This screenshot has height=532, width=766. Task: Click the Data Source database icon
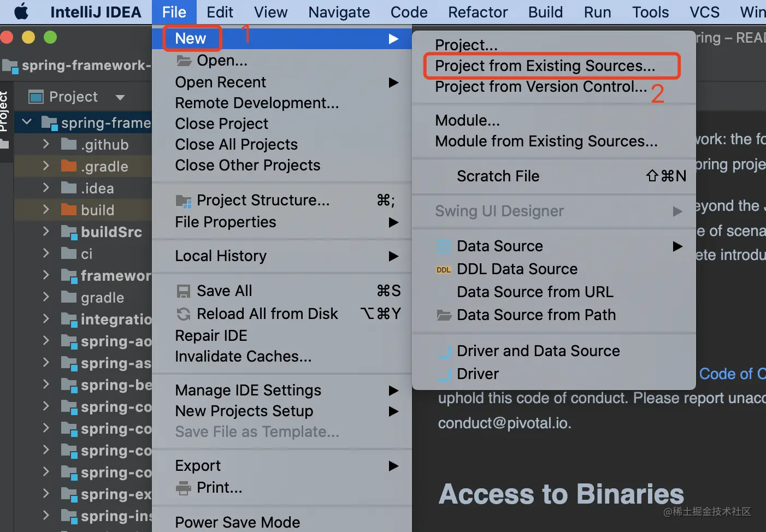coord(444,246)
